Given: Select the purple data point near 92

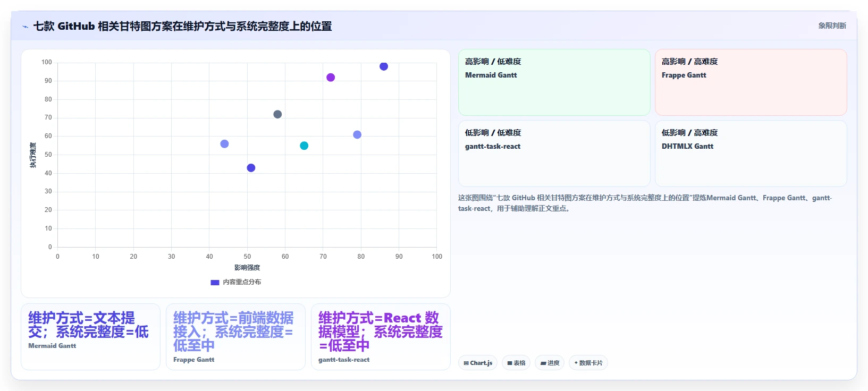Looking at the screenshot, I should click(x=331, y=78).
